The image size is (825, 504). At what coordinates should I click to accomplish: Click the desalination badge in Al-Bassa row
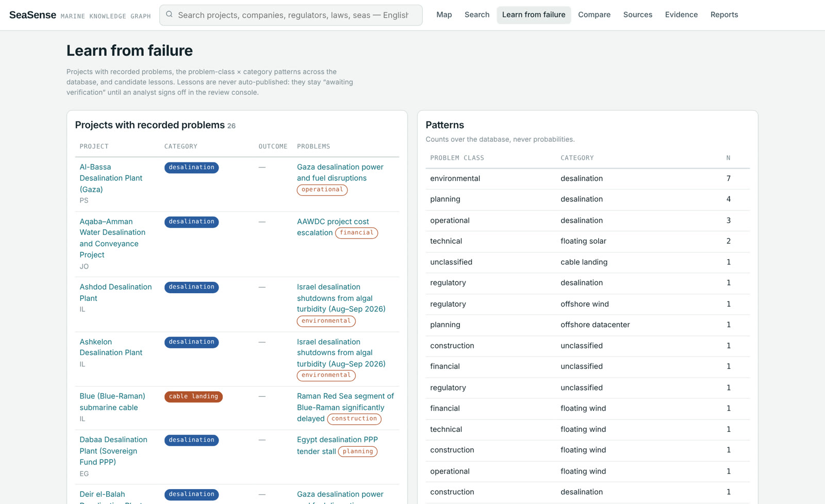click(x=191, y=167)
